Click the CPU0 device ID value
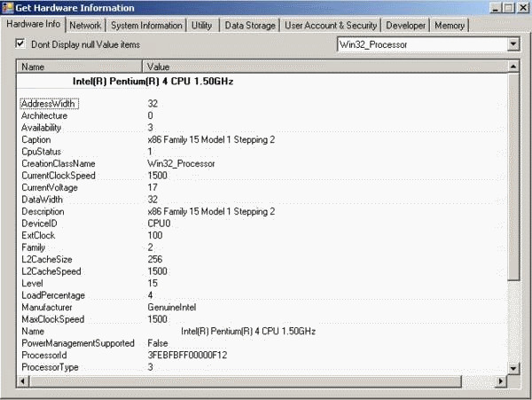The image size is (532, 400). [159, 224]
